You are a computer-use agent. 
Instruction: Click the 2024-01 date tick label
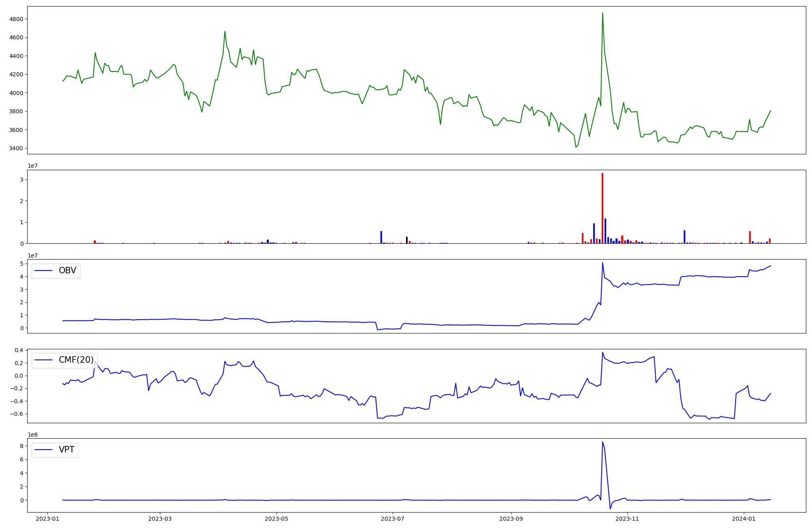744,519
